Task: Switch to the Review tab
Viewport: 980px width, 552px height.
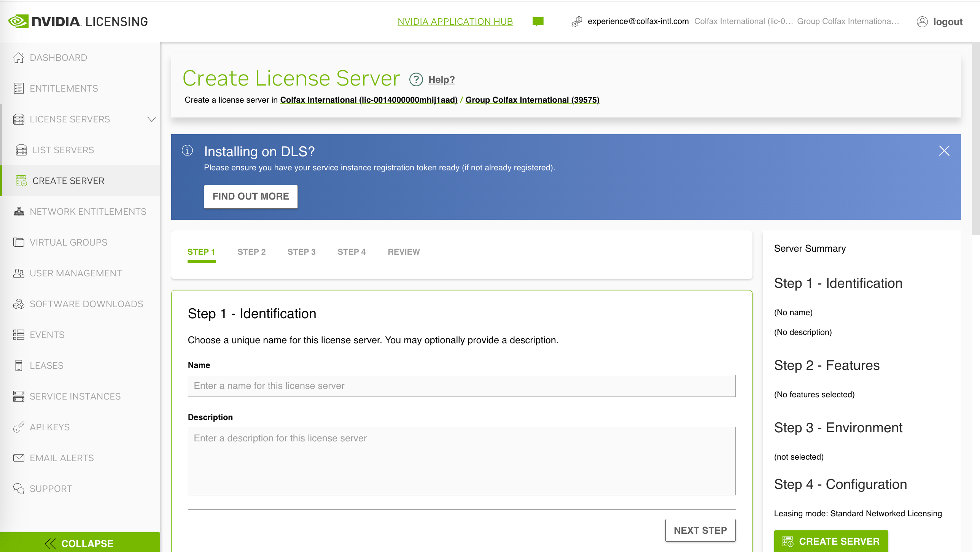Action: [404, 252]
